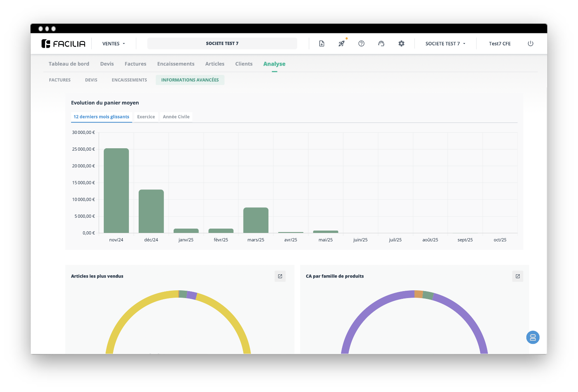This screenshot has height=392, width=578.
Task: Open the VENTES module dropdown
Action: (x=113, y=43)
